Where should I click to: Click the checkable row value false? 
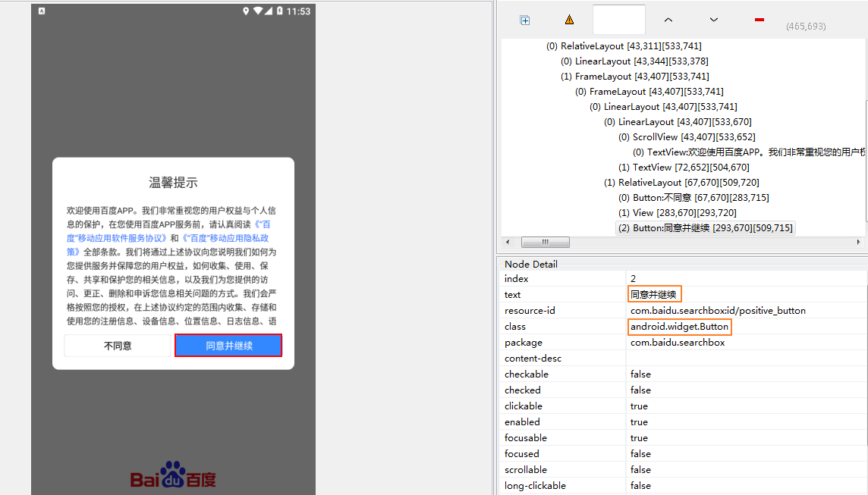pos(640,374)
